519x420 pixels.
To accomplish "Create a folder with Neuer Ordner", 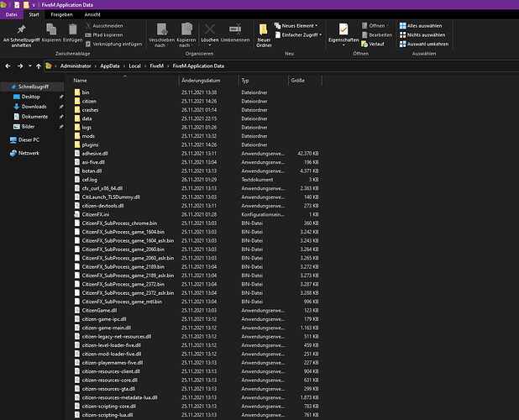I will [264, 35].
